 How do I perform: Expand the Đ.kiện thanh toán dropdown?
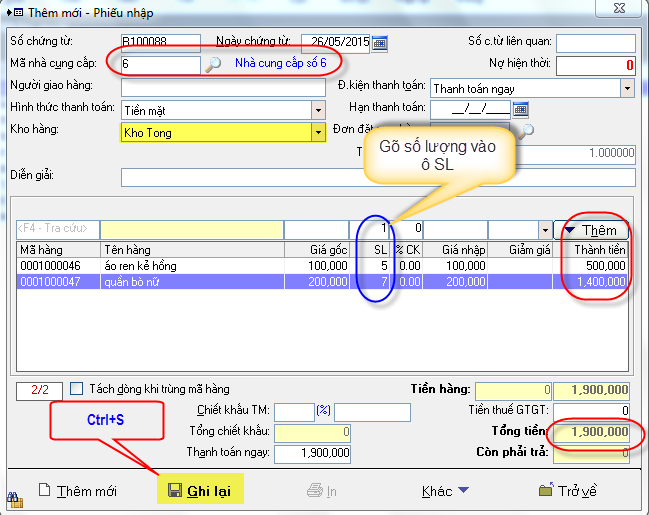tap(627, 88)
